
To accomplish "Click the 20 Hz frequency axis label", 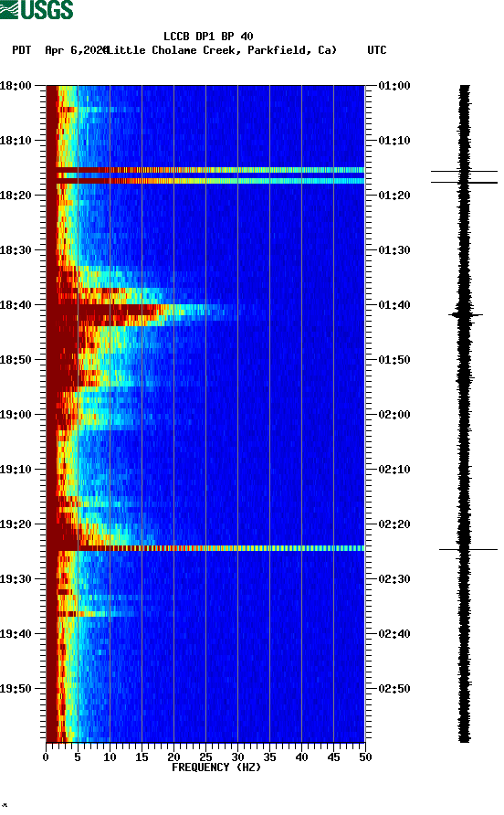I will coord(173,757).
